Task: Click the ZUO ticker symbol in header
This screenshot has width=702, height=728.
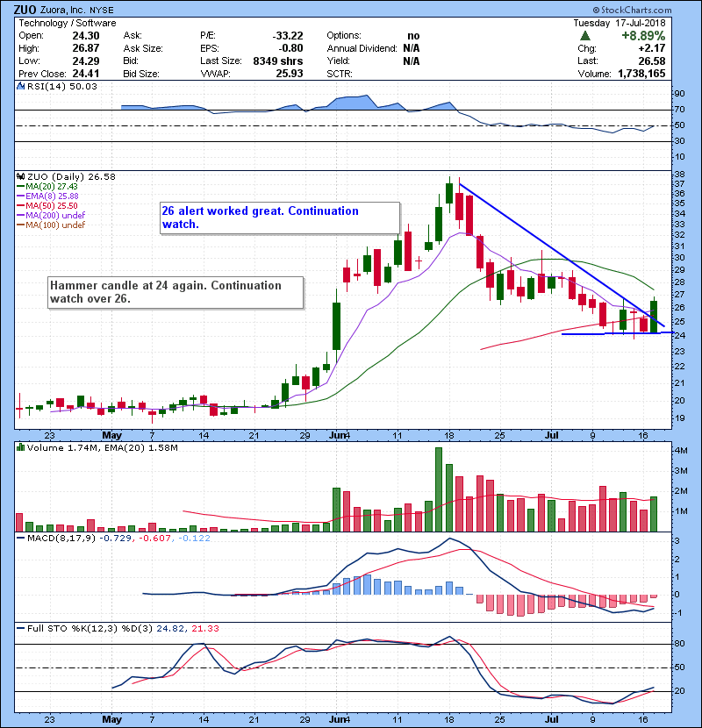Action: (x=25, y=10)
